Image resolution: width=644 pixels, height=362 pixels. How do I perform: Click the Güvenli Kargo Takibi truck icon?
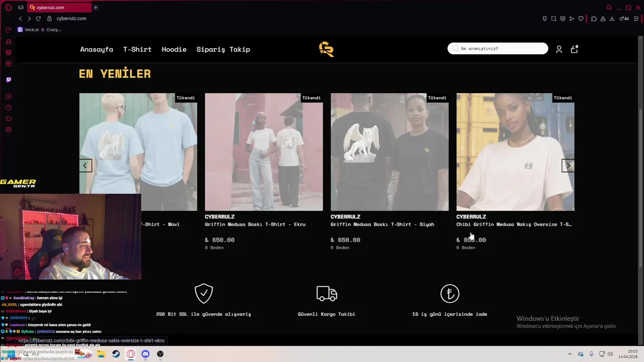point(327,293)
